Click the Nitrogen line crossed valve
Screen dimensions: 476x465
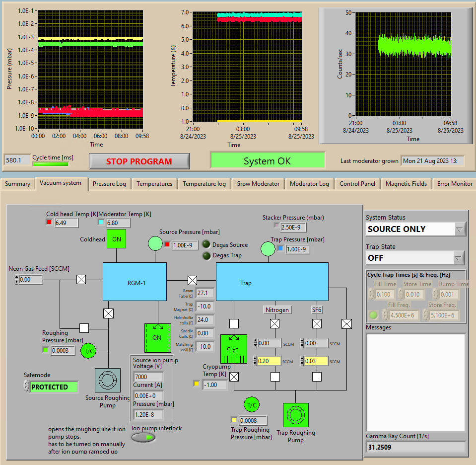(x=274, y=324)
